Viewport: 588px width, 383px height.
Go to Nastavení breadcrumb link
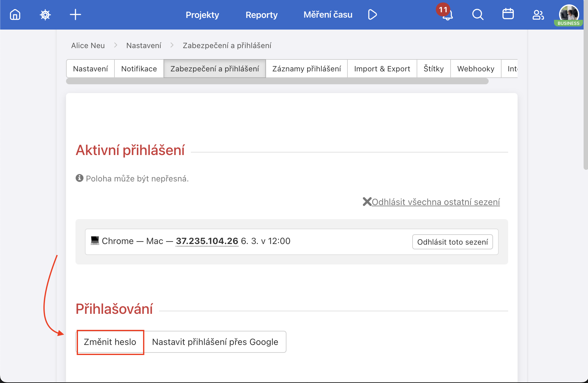[144, 46]
